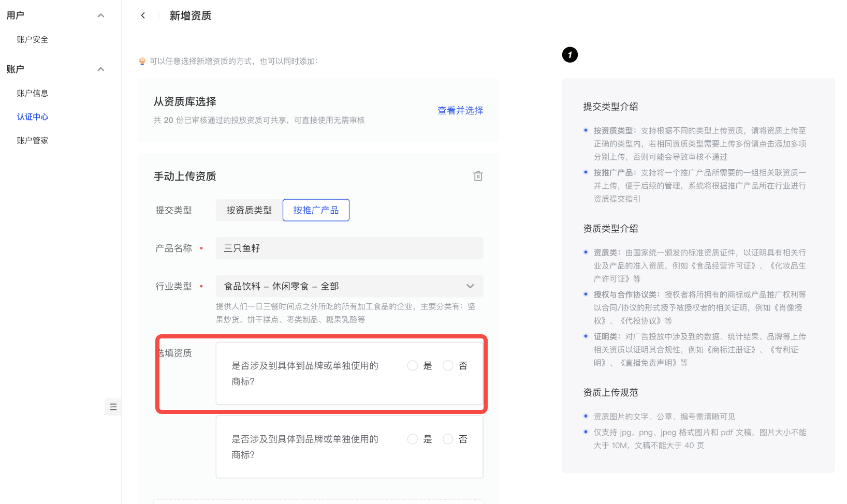This screenshot has width=847, height=504.
Task: Open 认证中心 in the sidebar
Action: tap(33, 117)
